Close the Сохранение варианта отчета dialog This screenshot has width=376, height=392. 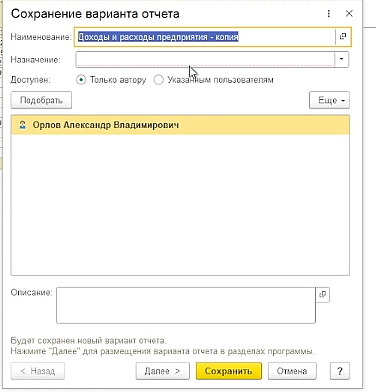pos(349,14)
